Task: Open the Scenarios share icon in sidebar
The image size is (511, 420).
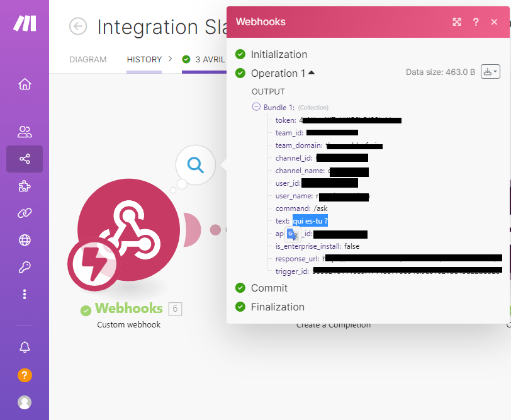Action: [x=25, y=159]
